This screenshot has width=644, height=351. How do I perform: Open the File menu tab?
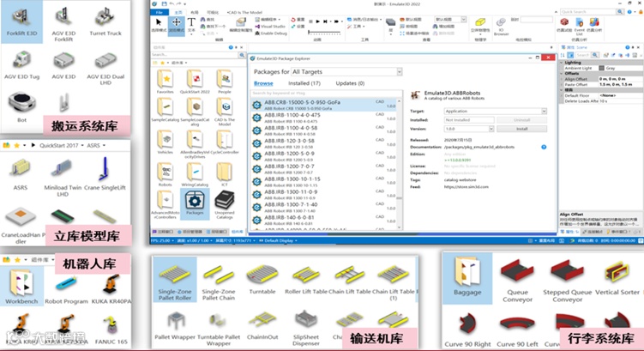[x=159, y=12]
